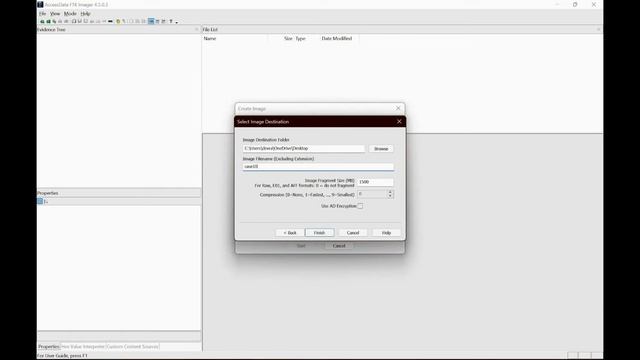Viewport: 640px width, 360px height.
Task: Close the Create Image window behind
Action: point(398,108)
